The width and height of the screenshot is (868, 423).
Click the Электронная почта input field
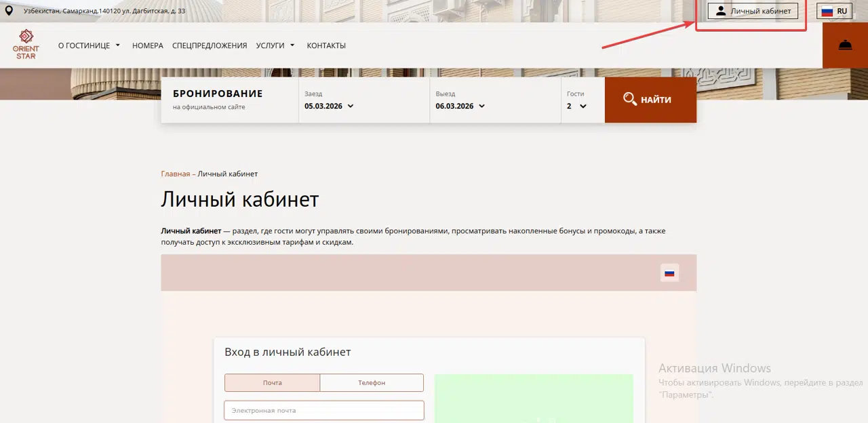click(324, 410)
